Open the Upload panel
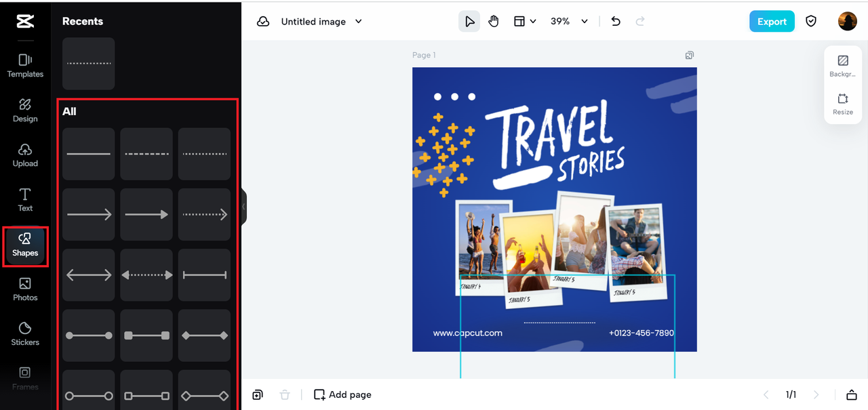Screen dimensions: 868x410 (x=25, y=155)
